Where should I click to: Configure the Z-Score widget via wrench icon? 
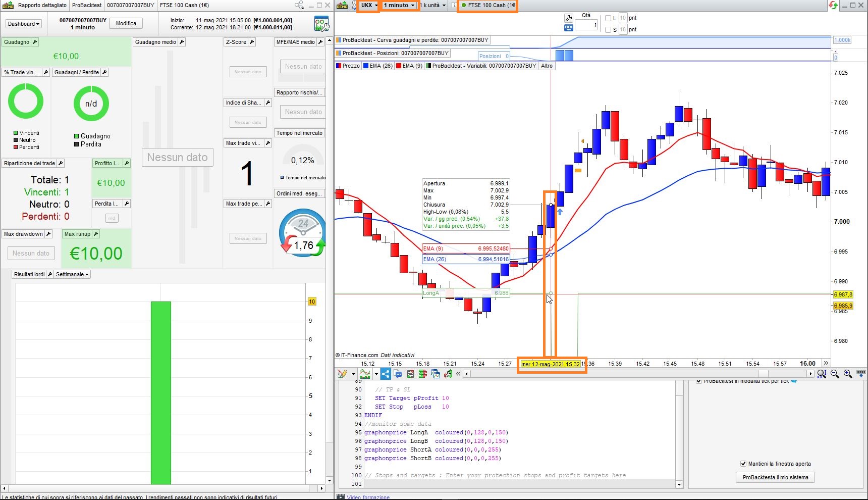pos(252,42)
